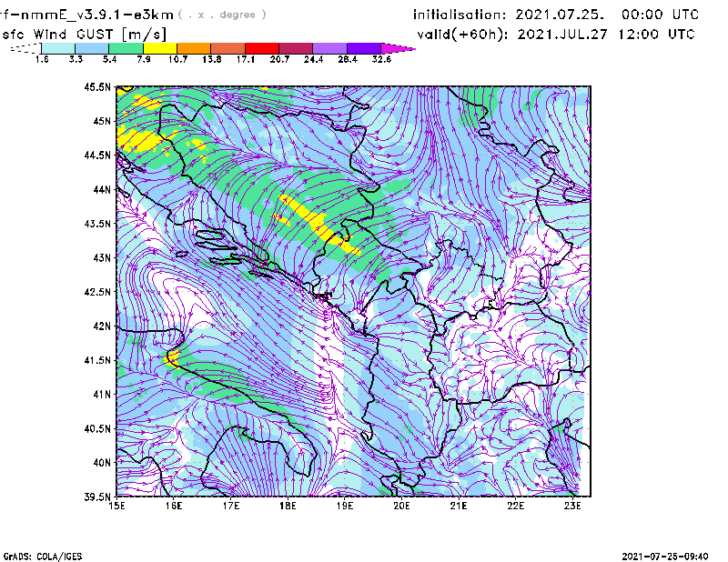Click the 44.5N latitude label

97,155
